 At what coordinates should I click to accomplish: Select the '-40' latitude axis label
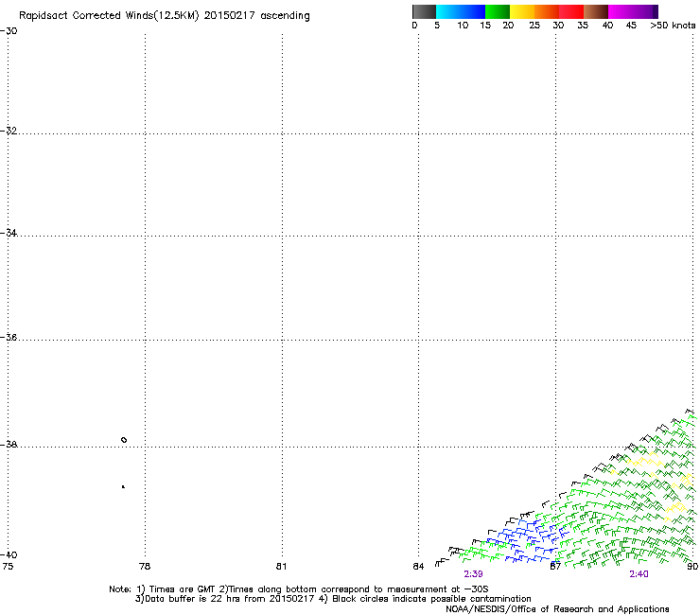pos(9,554)
